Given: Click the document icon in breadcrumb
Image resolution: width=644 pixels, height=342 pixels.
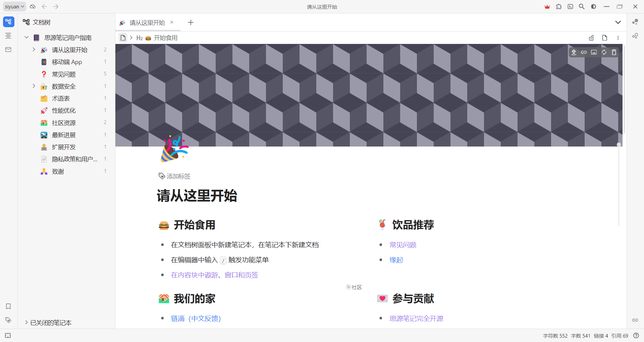Looking at the screenshot, I should point(123,38).
